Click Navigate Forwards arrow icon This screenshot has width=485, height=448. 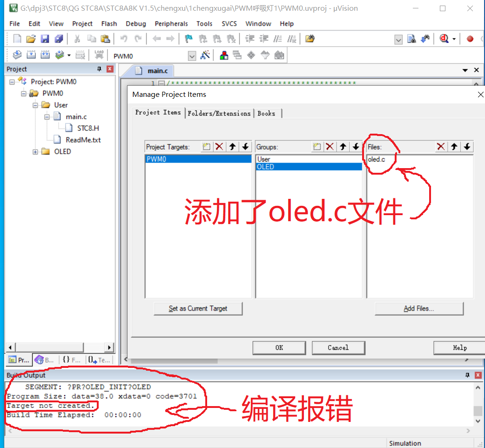[x=170, y=39]
